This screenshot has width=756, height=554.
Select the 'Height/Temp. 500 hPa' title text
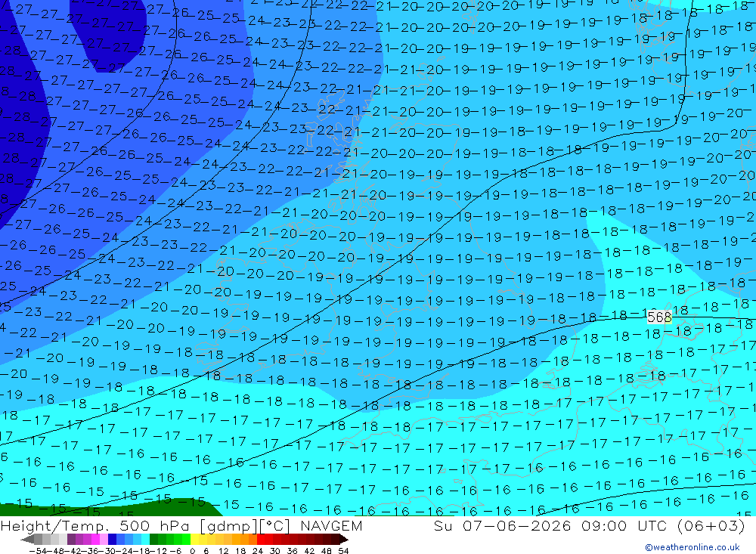[95, 526]
